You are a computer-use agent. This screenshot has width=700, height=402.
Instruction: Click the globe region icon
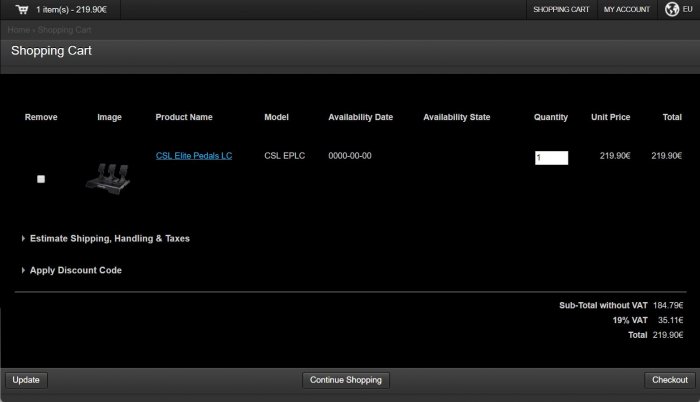(x=672, y=9)
